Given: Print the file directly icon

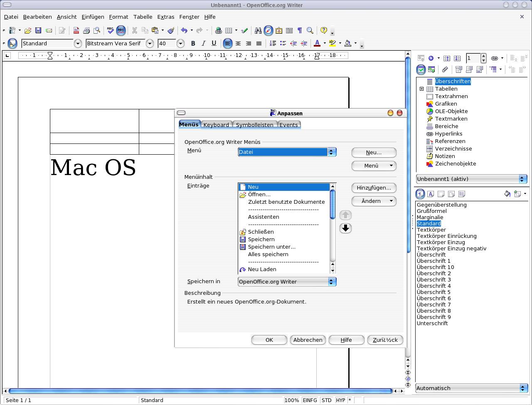Looking at the screenshot, I should (x=86, y=30).
